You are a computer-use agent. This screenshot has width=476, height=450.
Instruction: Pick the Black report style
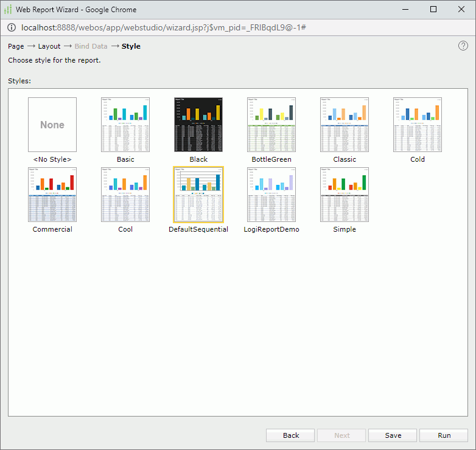click(198, 125)
